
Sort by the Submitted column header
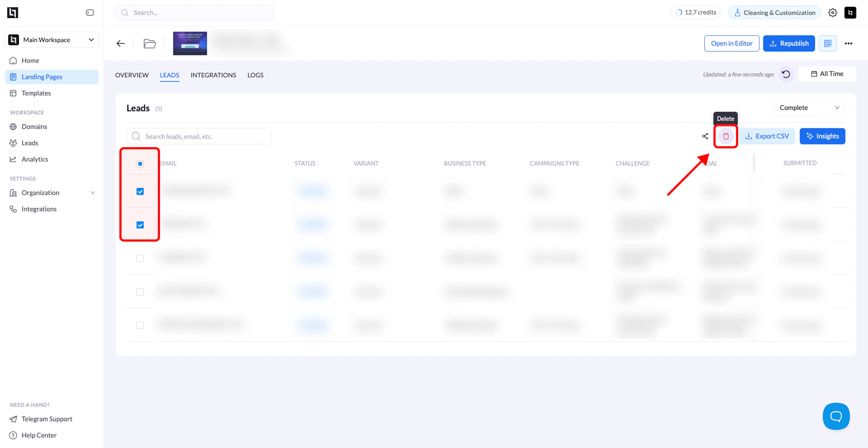click(x=800, y=163)
